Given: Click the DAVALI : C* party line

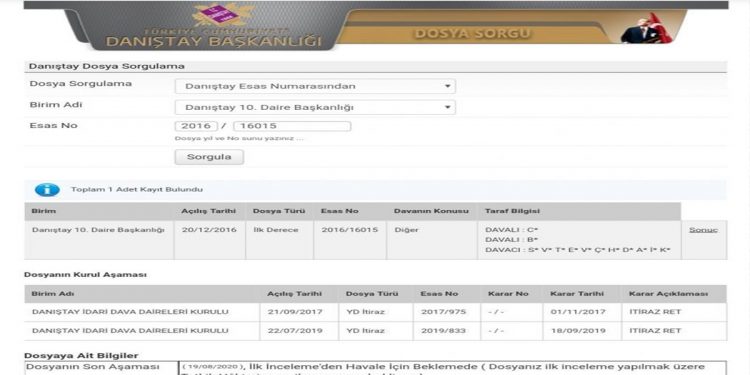Looking at the screenshot, I should pos(512,230).
